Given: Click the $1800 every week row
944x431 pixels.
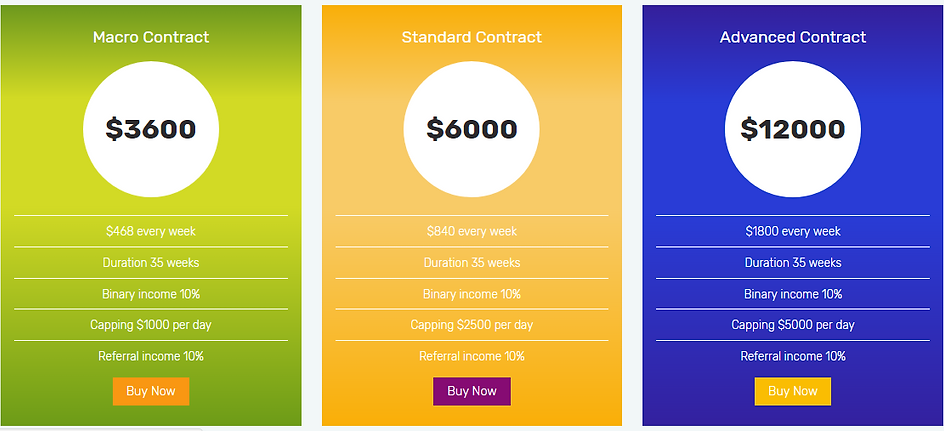Looking at the screenshot, I should point(793,231).
